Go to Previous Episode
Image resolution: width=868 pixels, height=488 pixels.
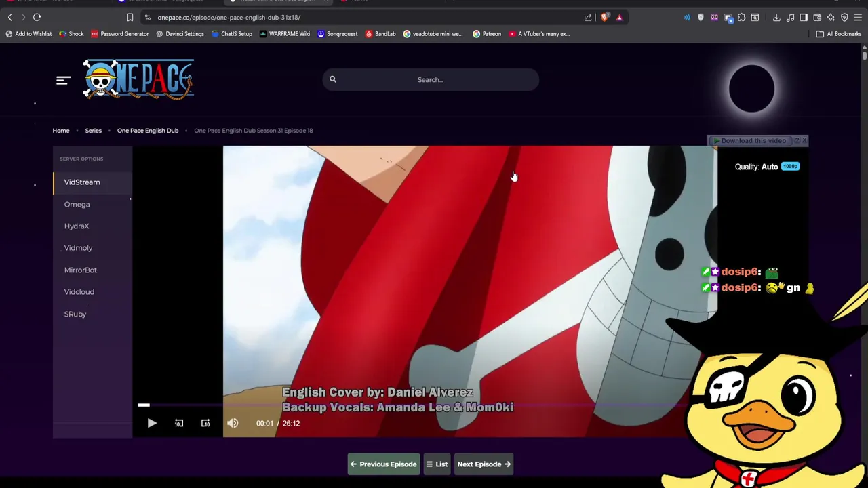click(x=384, y=464)
